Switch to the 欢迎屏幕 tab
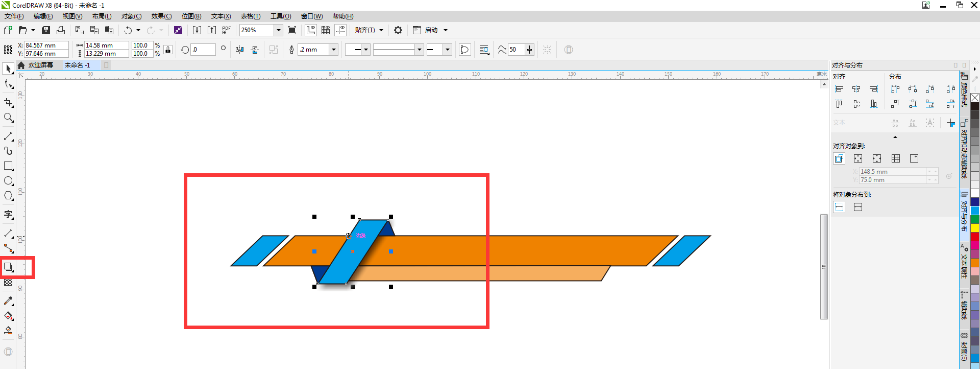 click(40, 65)
